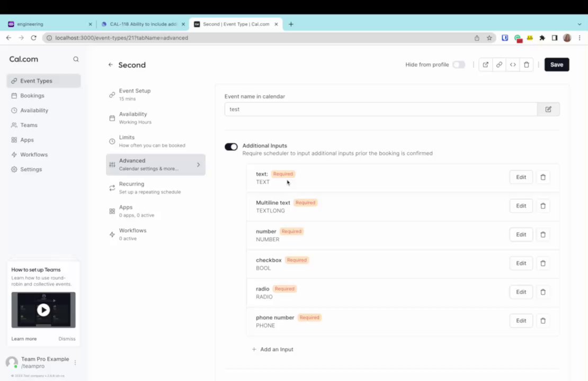Go to Event Types in sidebar
The image size is (588, 381).
coord(43,81)
